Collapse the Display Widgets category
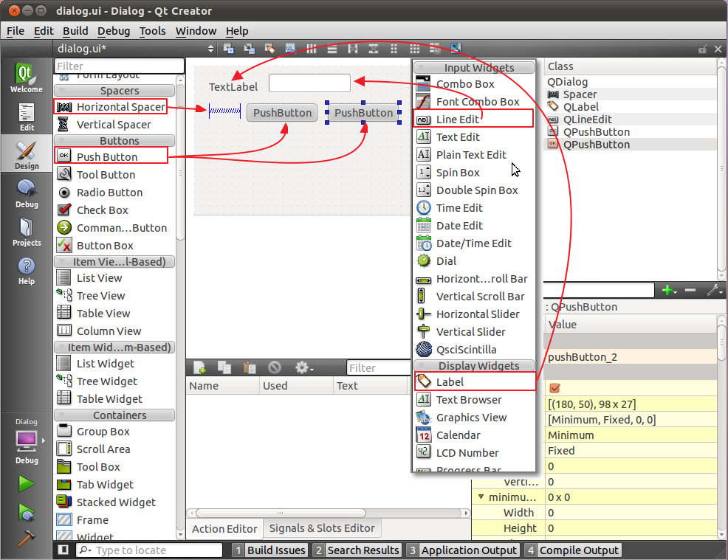The width and height of the screenshot is (728, 560). pyautogui.click(x=474, y=366)
